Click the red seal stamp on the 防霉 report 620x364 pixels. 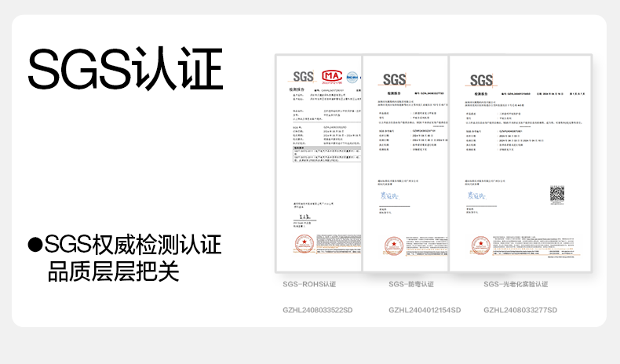coord(394,246)
